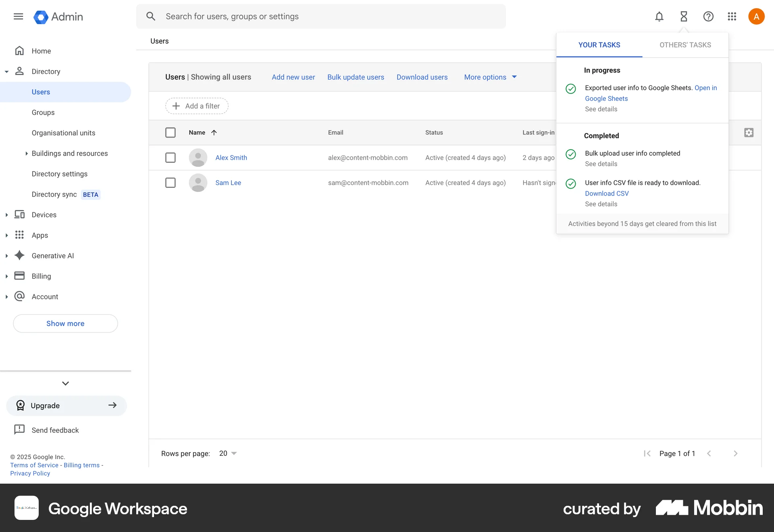Open the table column settings gear icon
This screenshot has width=774, height=532.
(749, 132)
